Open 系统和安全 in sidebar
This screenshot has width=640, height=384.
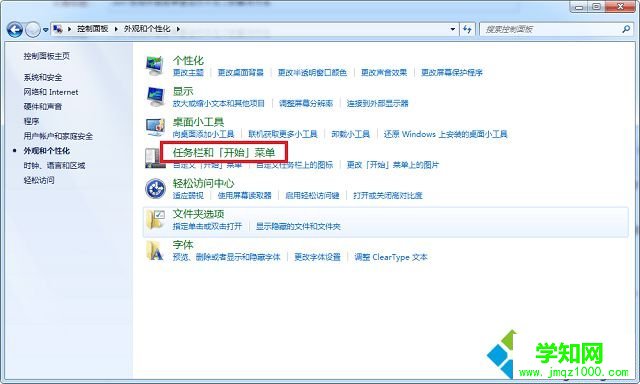tap(43, 77)
